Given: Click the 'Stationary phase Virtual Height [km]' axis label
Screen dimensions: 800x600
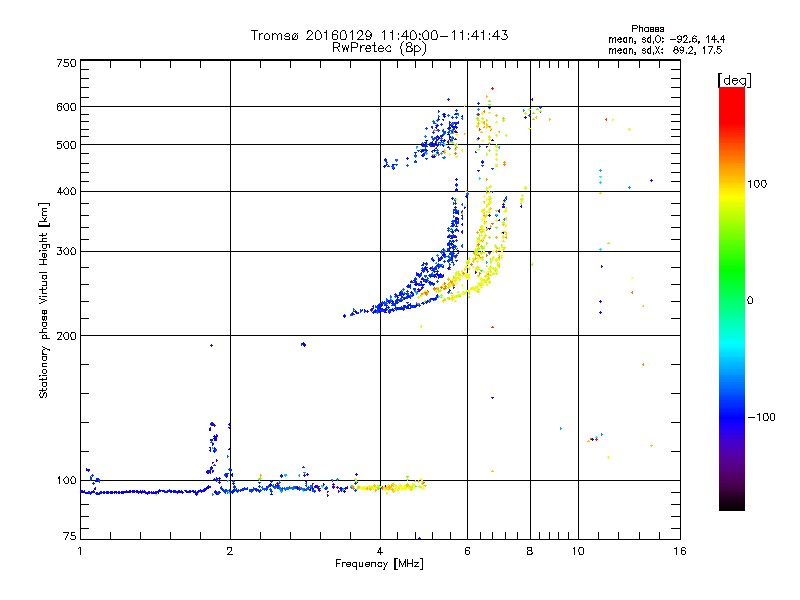Looking at the screenshot, I should 43,300.
